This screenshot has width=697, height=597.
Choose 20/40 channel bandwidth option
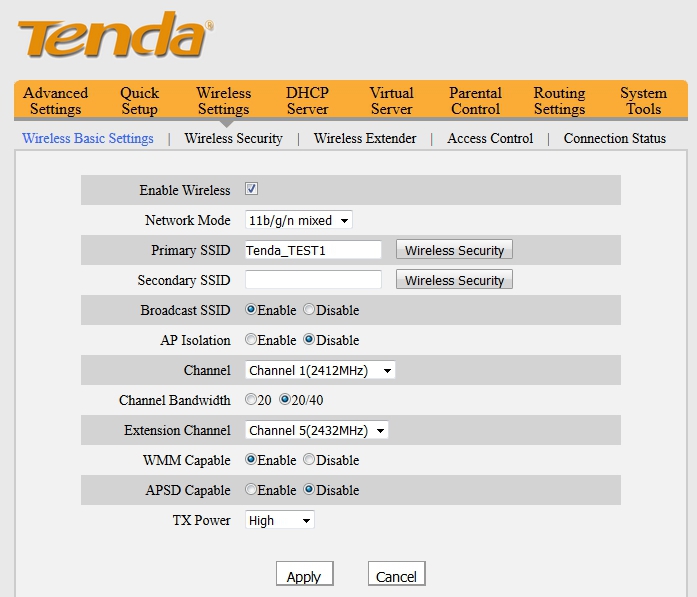coord(284,400)
